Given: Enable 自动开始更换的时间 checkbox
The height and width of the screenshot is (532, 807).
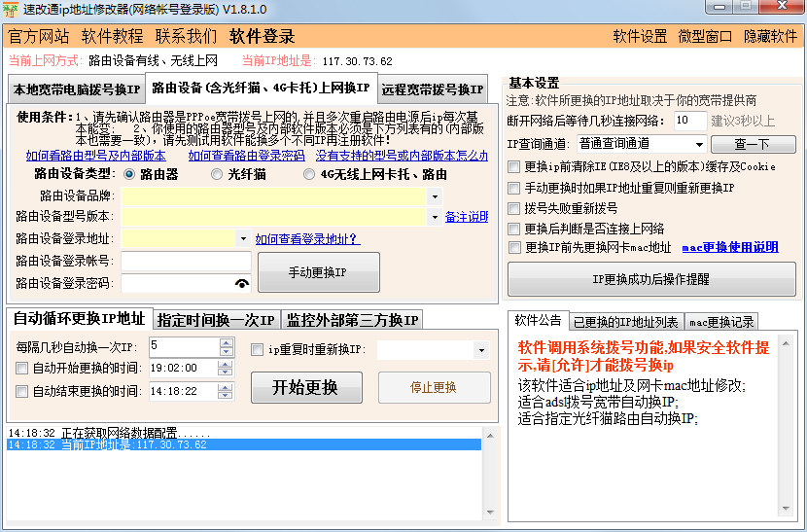Looking at the screenshot, I should [x=22, y=369].
